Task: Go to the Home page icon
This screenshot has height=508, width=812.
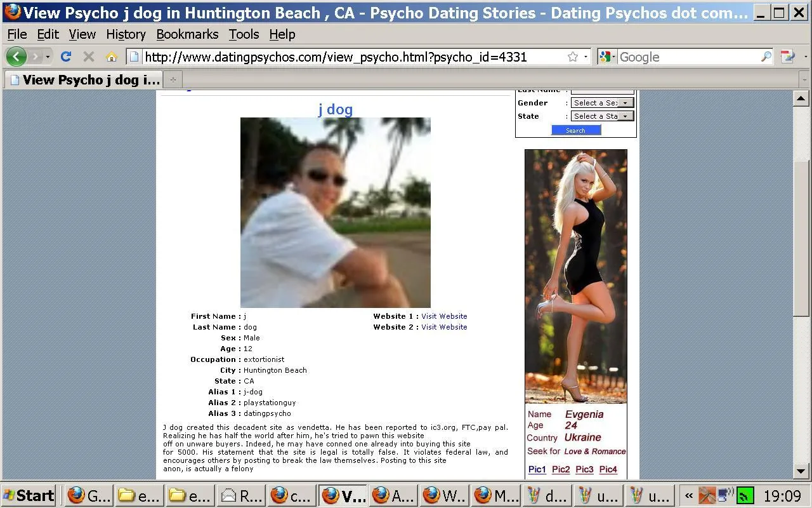Action: point(112,57)
